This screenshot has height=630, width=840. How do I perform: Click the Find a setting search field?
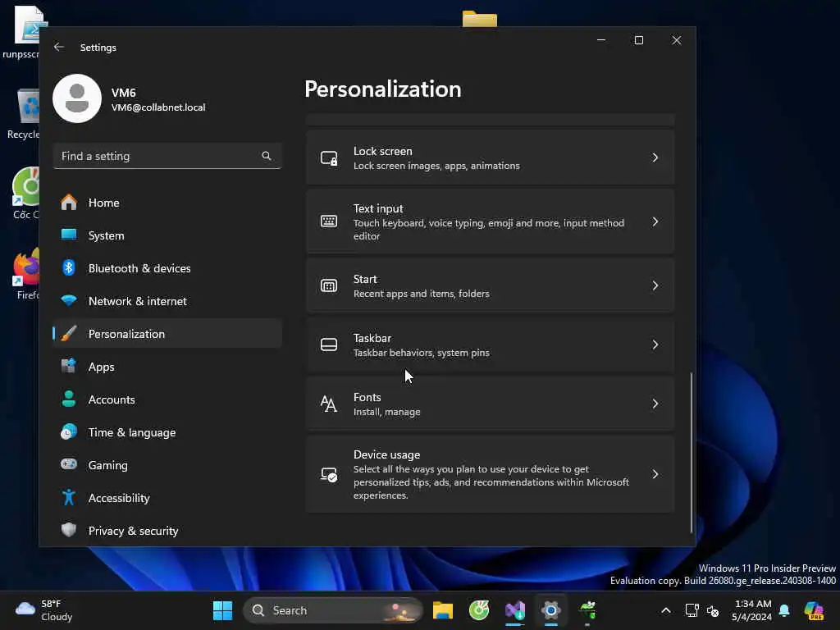point(167,156)
